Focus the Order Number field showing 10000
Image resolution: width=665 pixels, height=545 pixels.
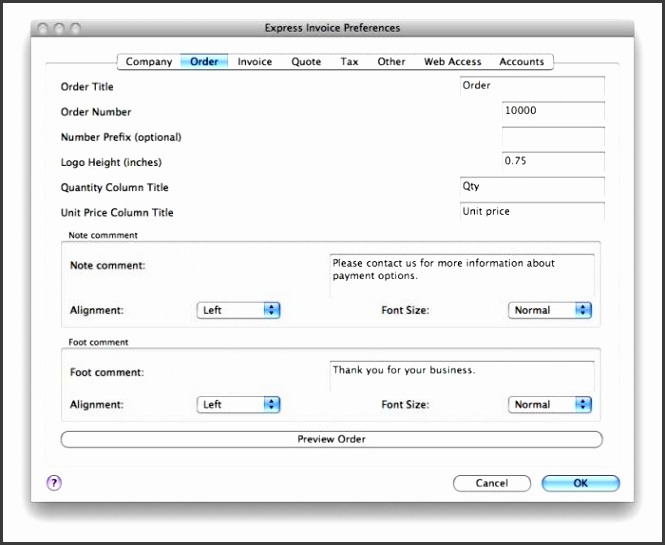(553, 111)
